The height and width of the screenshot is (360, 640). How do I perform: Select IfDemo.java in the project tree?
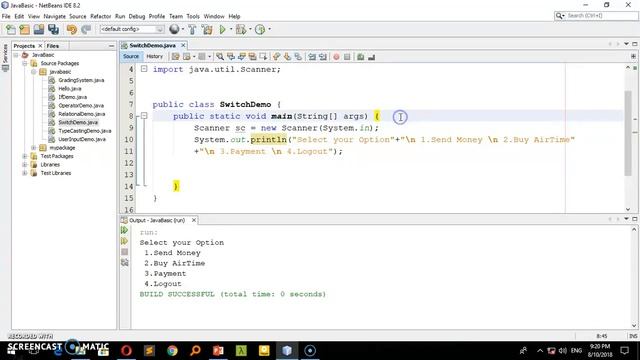pyautogui.click(x=72, y=97)
